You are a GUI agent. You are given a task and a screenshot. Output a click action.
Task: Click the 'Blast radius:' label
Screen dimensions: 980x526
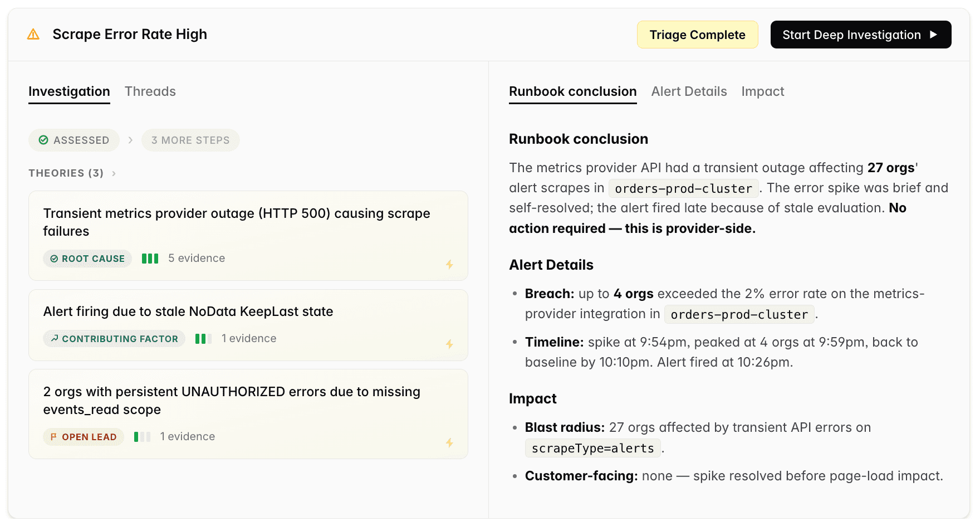click(565, 427)
